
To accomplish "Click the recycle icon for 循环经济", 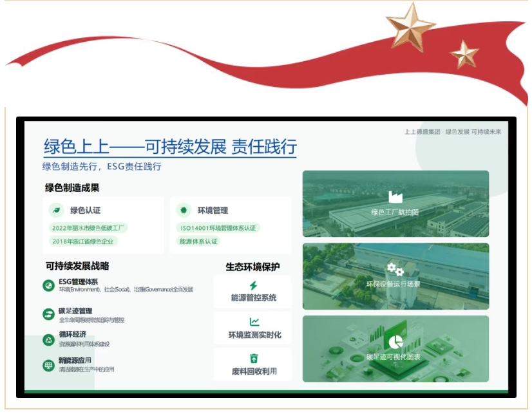I will [48, 339].
